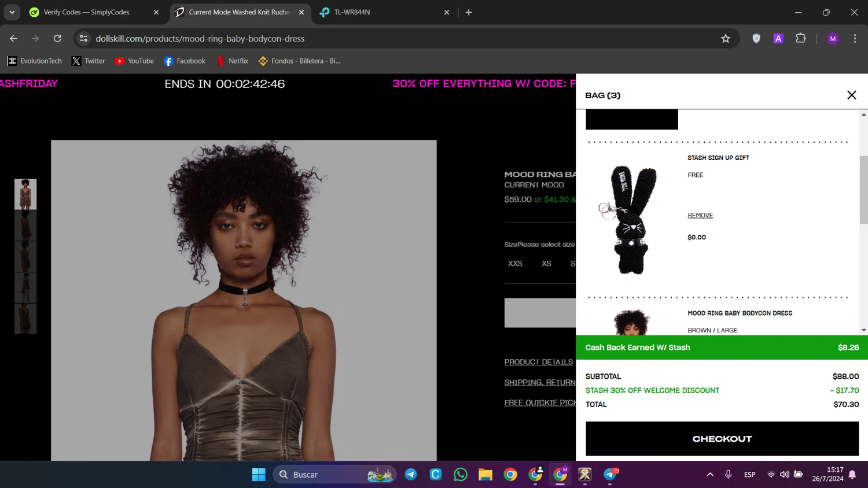Switch ESP keyboard language
Image resolution: width=868 pixels, height=488 pixels.
click(x=749, y=475)
